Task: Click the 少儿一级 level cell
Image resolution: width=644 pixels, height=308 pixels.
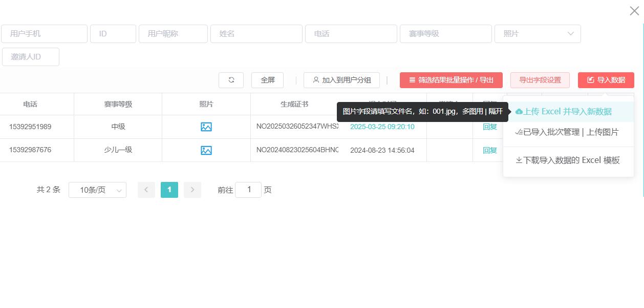Action: pyautogui.click(x=118, y=150)
